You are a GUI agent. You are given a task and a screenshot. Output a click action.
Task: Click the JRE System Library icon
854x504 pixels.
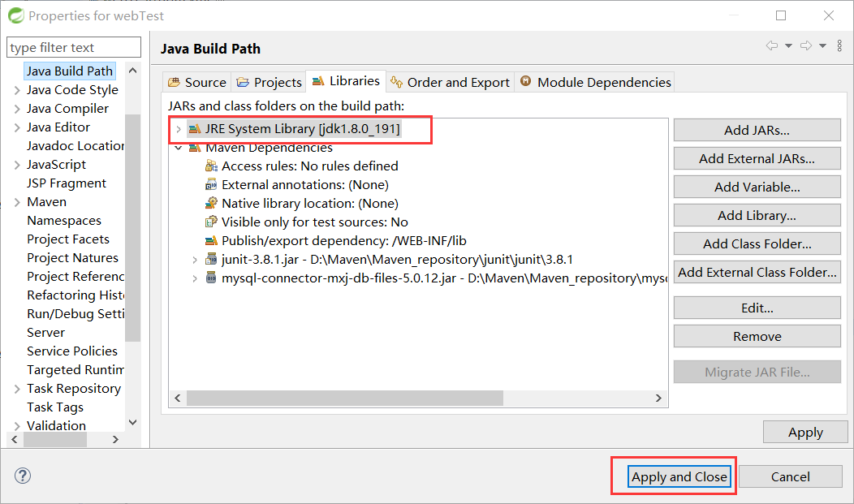coord(195,129)
